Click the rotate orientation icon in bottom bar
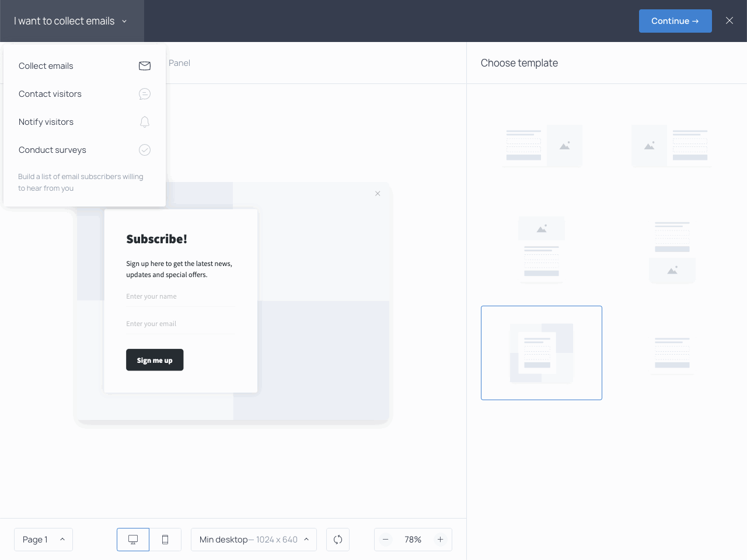The image size is (747, 560). pos(338,540)
